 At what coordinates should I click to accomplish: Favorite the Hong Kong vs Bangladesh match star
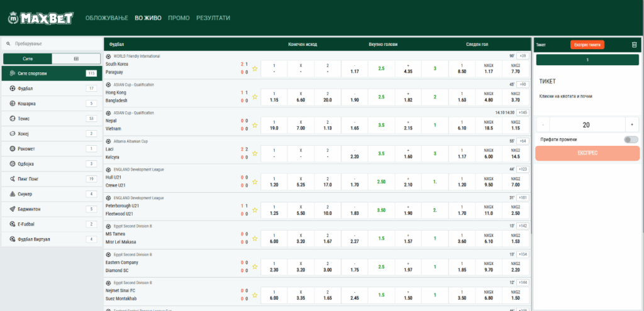click(255, 97)
